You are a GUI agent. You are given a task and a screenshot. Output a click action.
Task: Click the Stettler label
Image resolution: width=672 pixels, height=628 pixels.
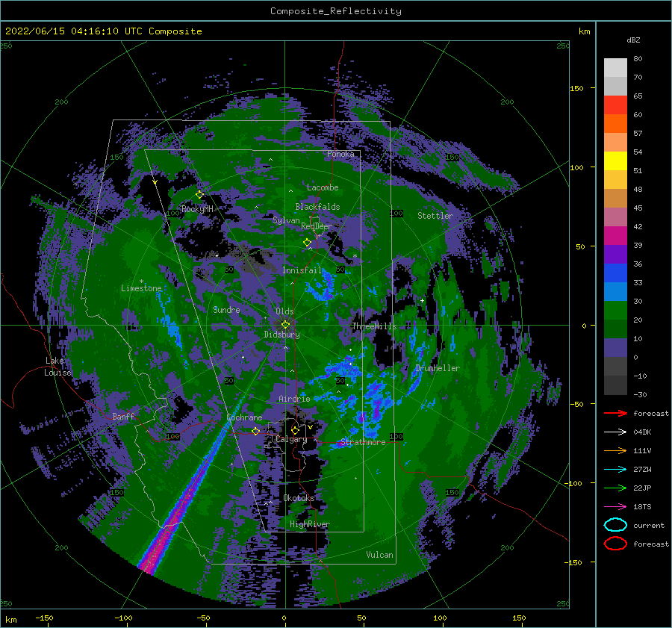click(x=435, y=216)
